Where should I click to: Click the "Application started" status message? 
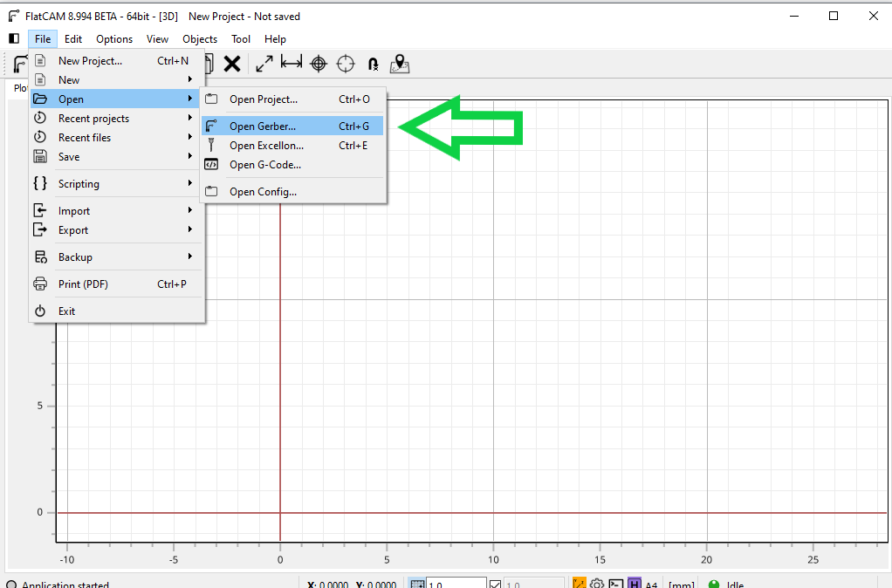click(x=65, y=584)
